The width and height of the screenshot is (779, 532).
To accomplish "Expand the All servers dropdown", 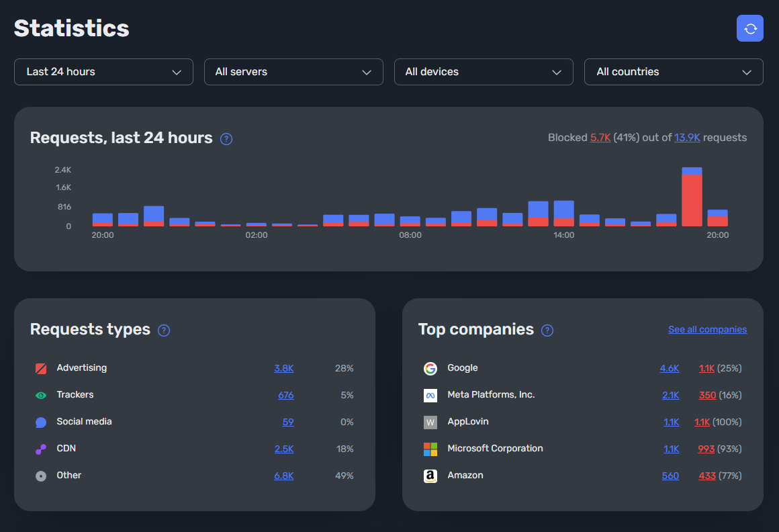I will click(x=293, y=72).
